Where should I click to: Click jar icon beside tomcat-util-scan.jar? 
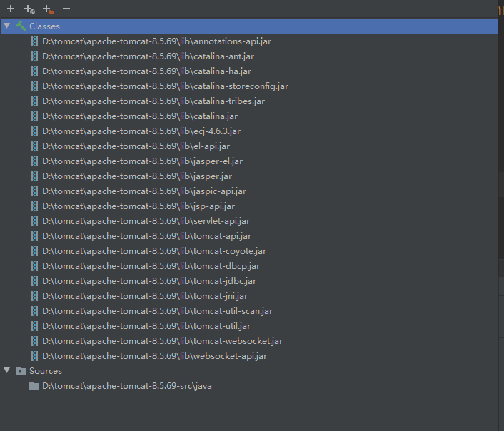(34, 311)
